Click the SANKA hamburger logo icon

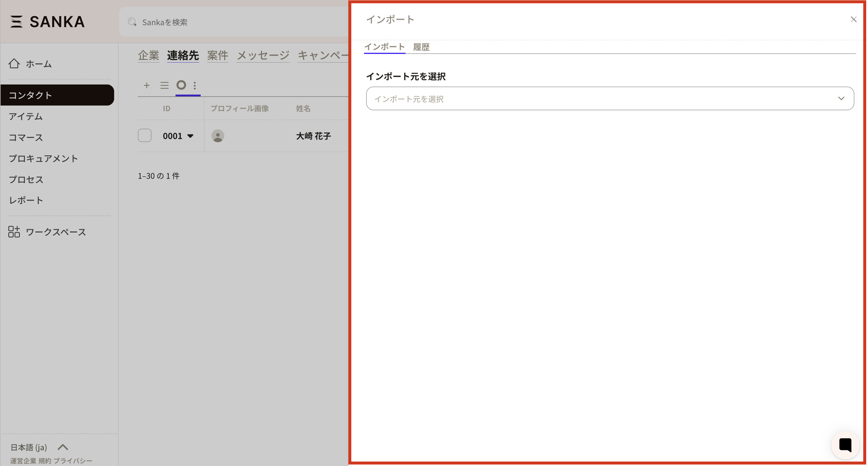16,22
